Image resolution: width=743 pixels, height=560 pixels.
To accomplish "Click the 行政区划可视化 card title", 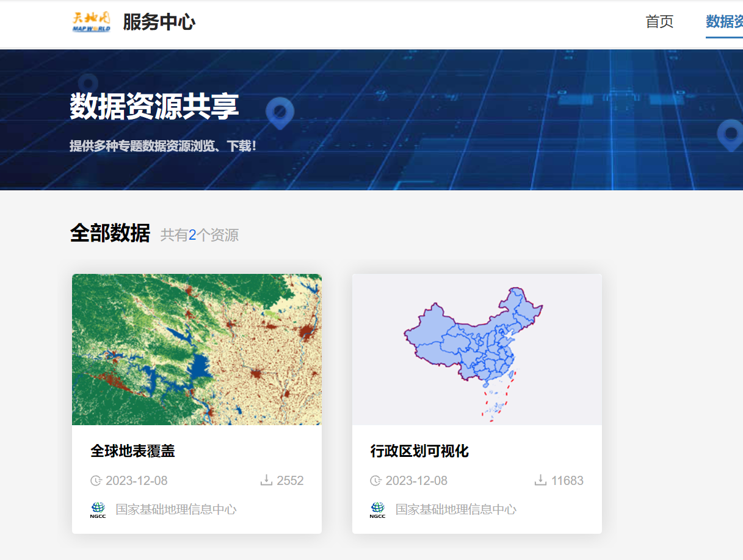I will 419,451.
